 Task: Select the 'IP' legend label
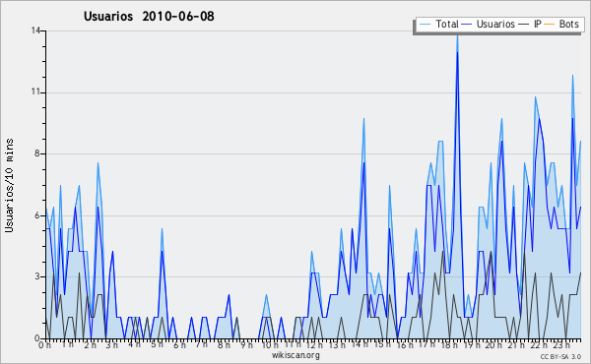(538, 24)
